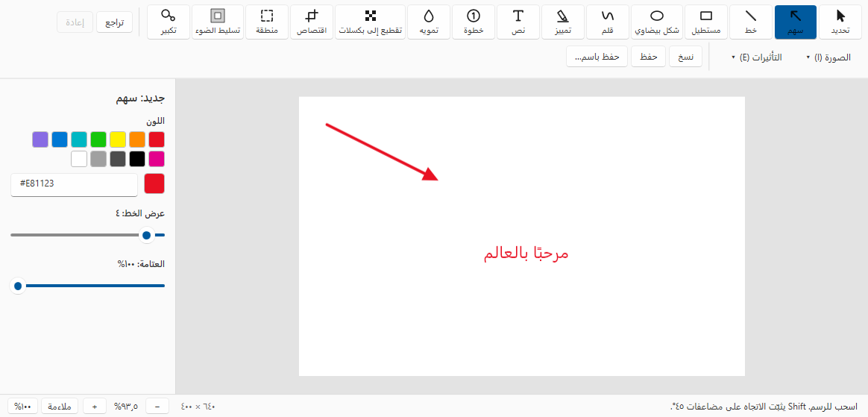Open the current color preview next to hex field
The width and height of the screenshot is (868, 417).
154,184
